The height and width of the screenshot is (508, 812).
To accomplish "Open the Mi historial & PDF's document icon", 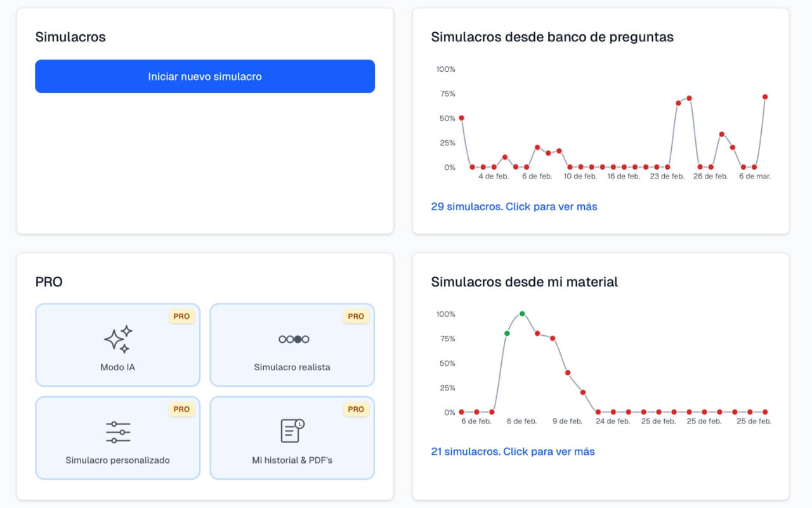I will click(x=292, y=431).
